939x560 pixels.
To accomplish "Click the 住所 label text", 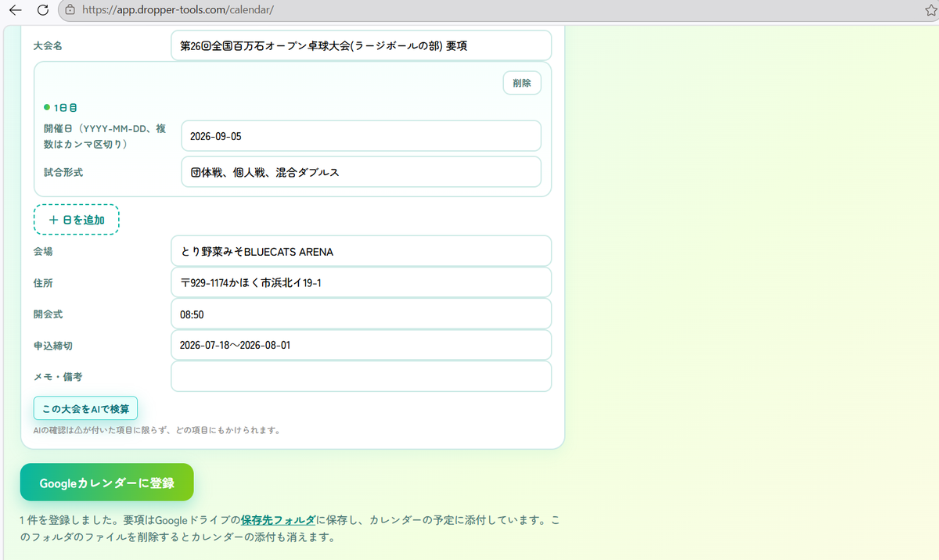I will point(43,282).
